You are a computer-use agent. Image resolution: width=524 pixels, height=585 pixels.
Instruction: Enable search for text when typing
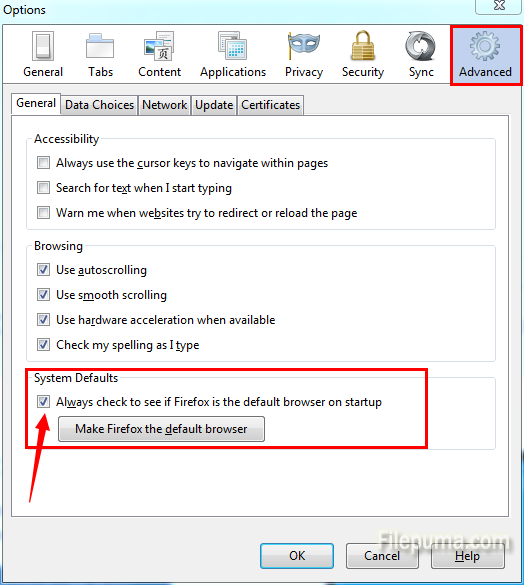(x=43, y=188)
